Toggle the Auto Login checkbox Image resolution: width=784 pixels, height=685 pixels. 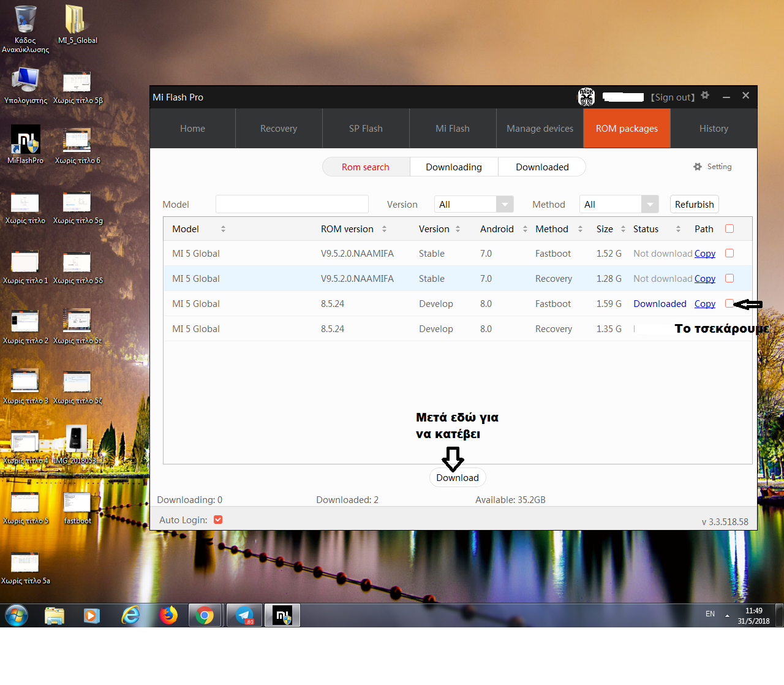pyautogui.click(x=218, y=520)
